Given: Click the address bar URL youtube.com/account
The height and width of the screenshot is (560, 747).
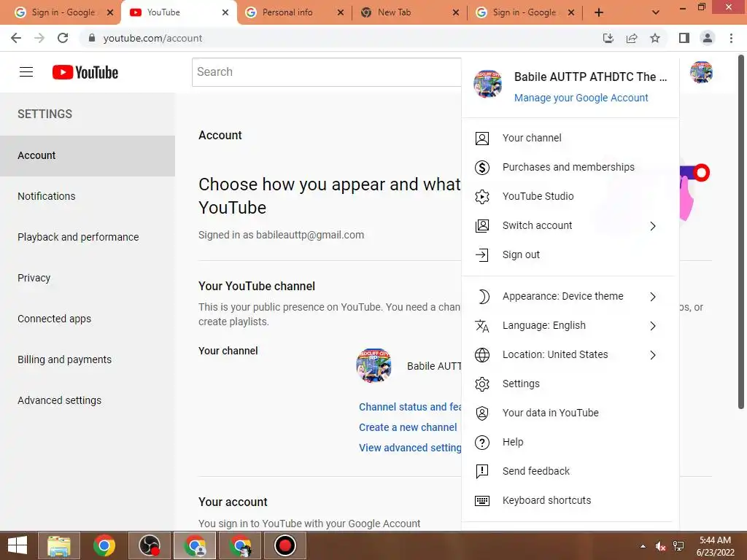Looking at the screenshot, I should pyautogui.click(x=152, y=38).
